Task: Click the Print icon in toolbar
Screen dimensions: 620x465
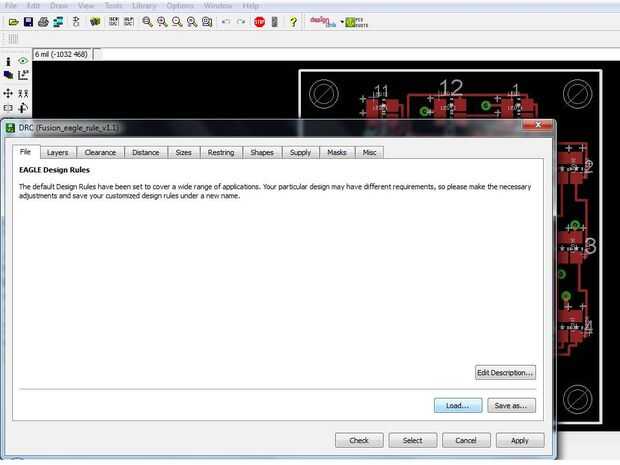Action: [x=43, y=22]
